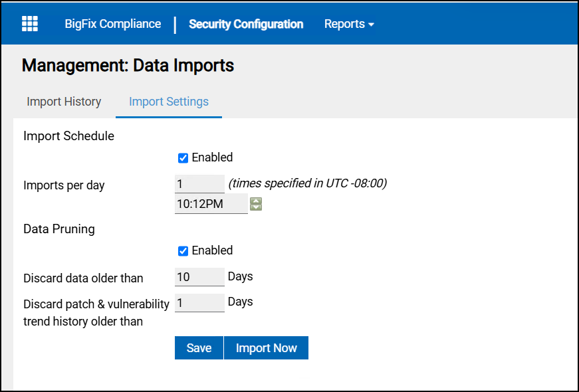Click the import time spinner arrows

pos(256,204)
